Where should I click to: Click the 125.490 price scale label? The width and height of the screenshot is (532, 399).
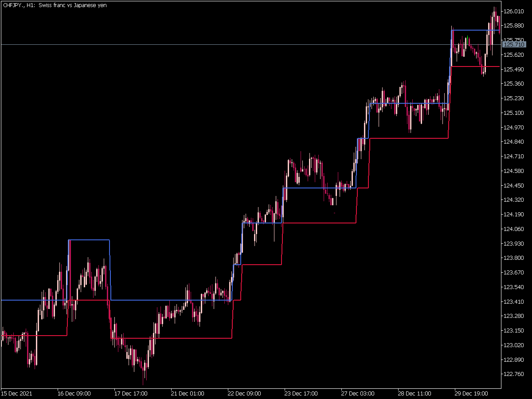tap(514, 69)
